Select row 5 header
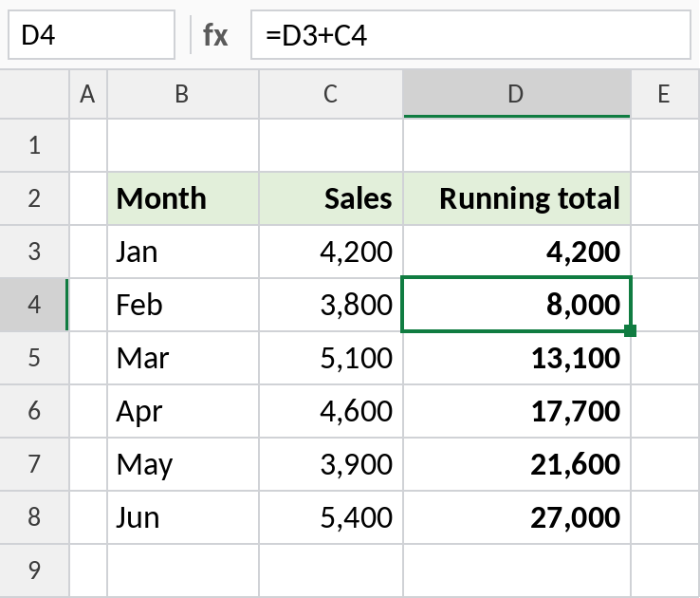700x598 pixels. [x=34, y=358]
